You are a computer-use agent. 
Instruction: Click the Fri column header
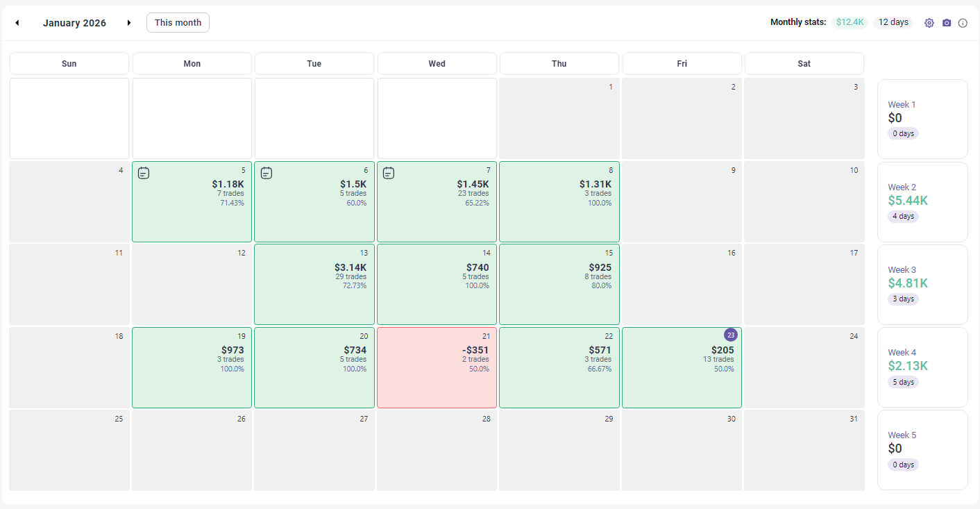click(x=682, y=64)
